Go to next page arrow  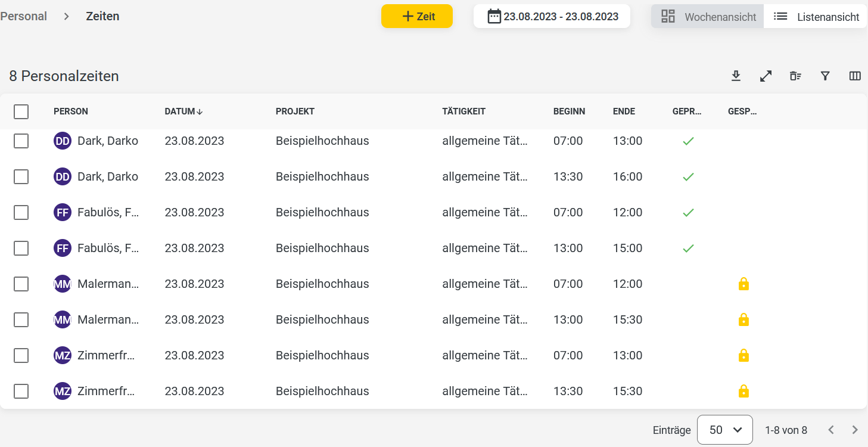(855, 430)
